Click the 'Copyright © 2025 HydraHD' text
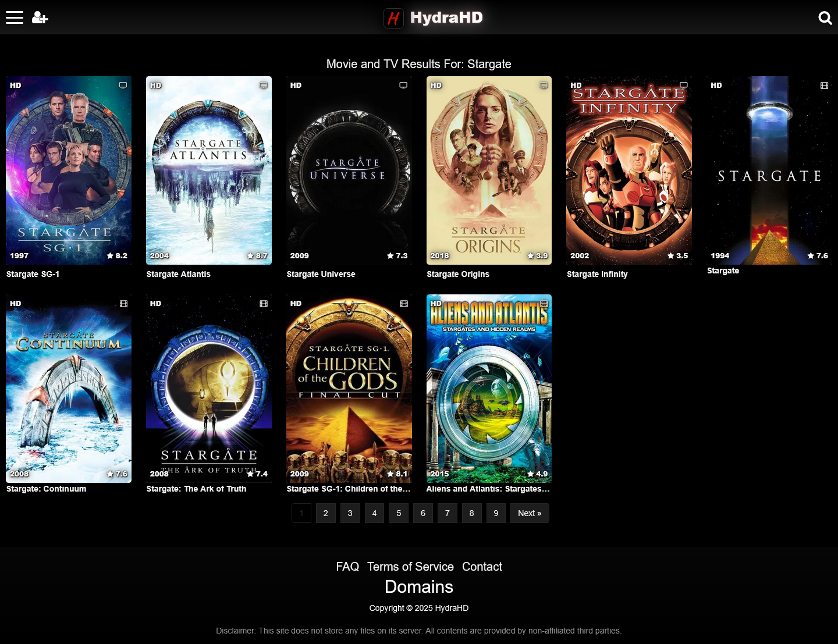The width and height of the screenshot is (838, 644). 419,608
